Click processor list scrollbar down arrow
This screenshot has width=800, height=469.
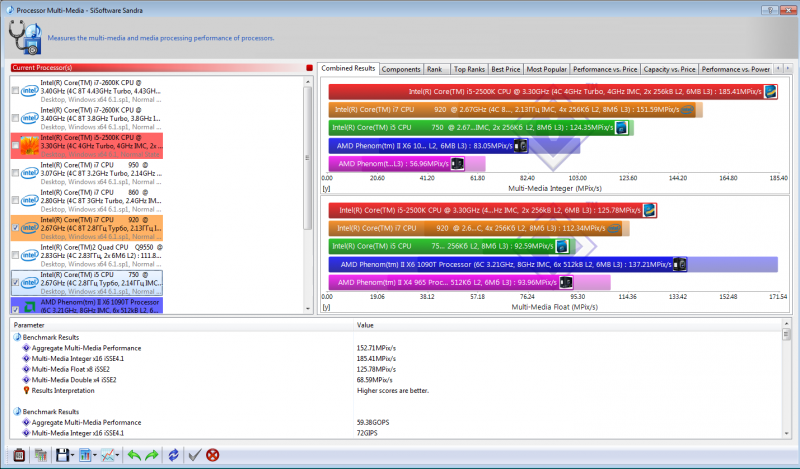coord(308,309)
